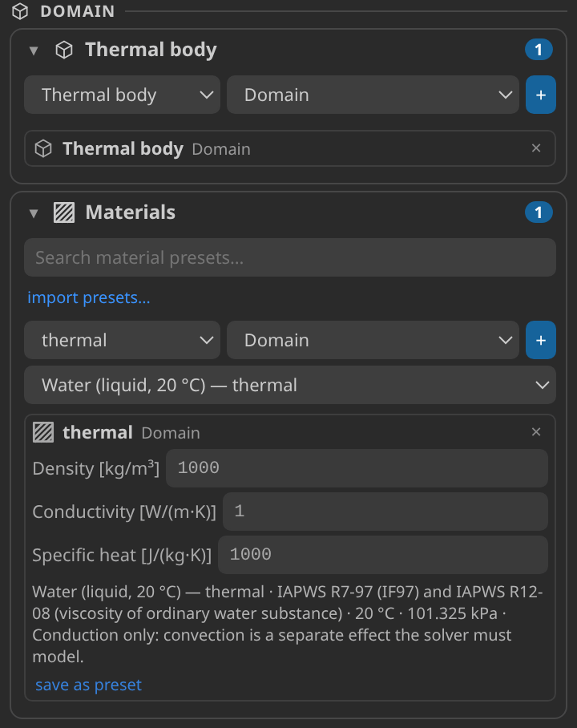Open Domain dropdown in Thermal body section

tap(373, 95)
